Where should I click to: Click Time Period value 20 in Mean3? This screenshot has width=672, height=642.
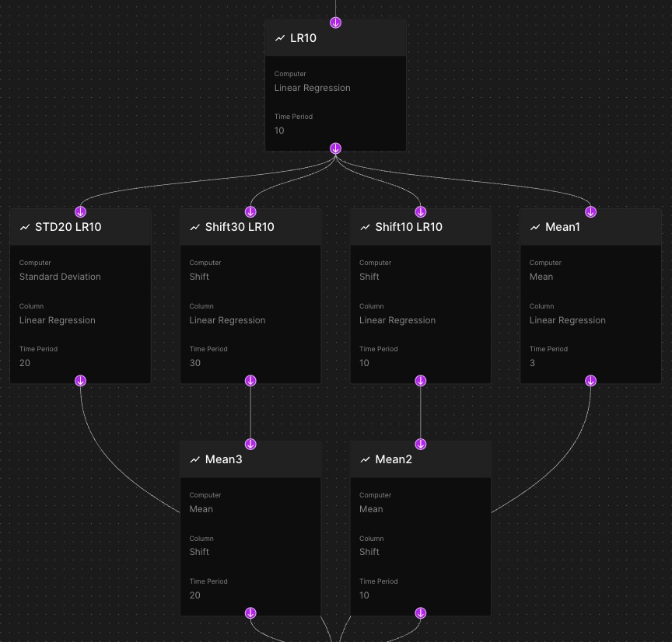point(195,595)
